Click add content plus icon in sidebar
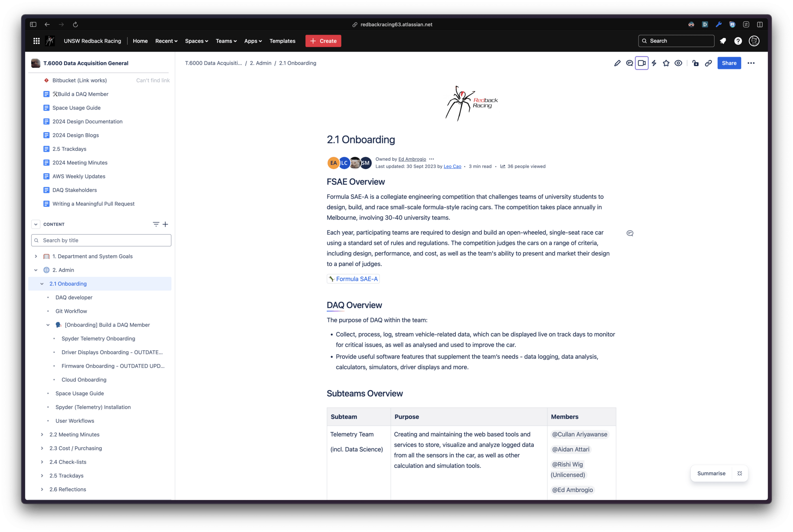Image resolution: width=793 pixels, height=532 pixels. [x=166, y=224]
